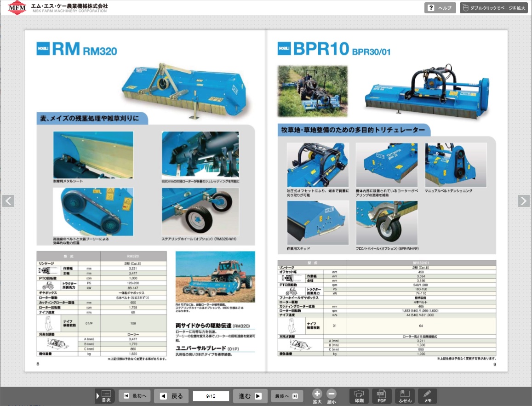This screenshot has width=532, height=406.
Task: Click the tractor icon in RM320 spec table
Action: (x=48, y=286)
